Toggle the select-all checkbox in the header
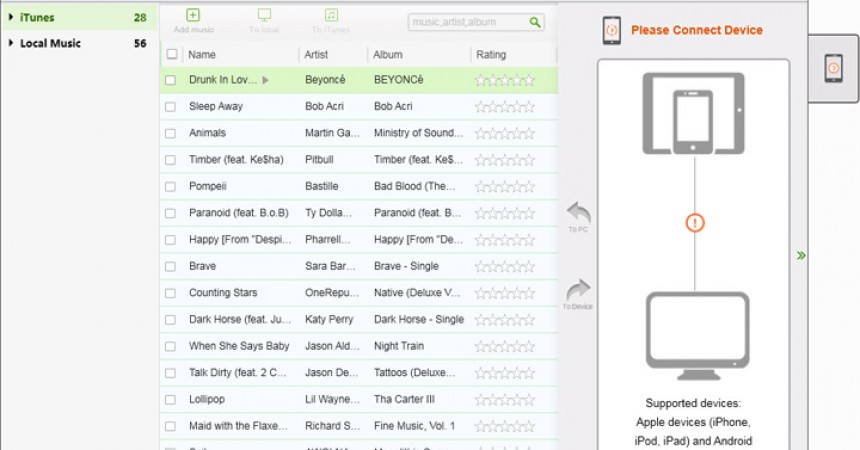 172,54
